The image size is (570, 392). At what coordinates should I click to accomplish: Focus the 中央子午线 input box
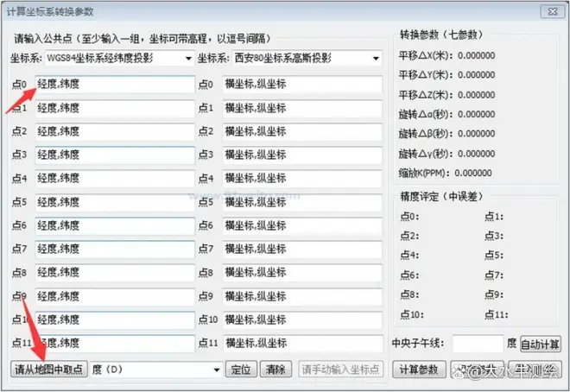click(477, 343)
